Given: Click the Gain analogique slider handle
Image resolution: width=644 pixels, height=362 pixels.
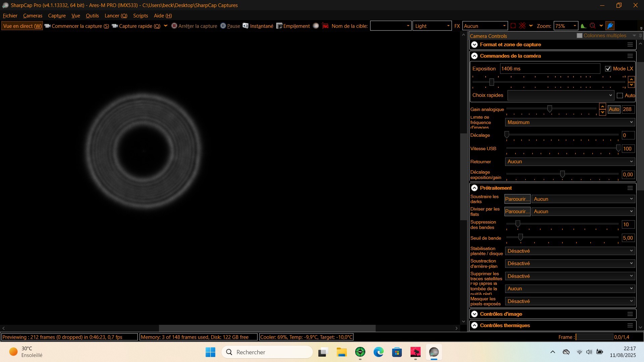Looking at the screenshot, I should 549,109.
